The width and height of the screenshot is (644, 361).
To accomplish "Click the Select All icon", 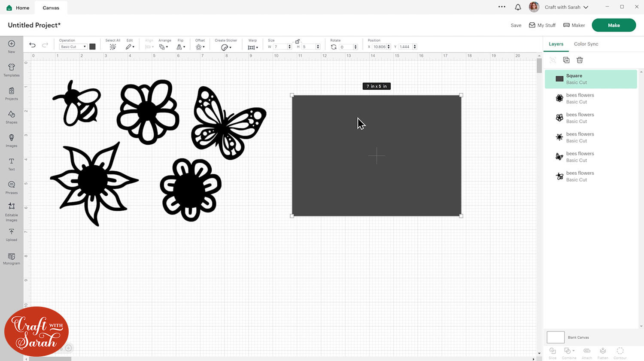I will pyautogui.click(x=112, y=47).
